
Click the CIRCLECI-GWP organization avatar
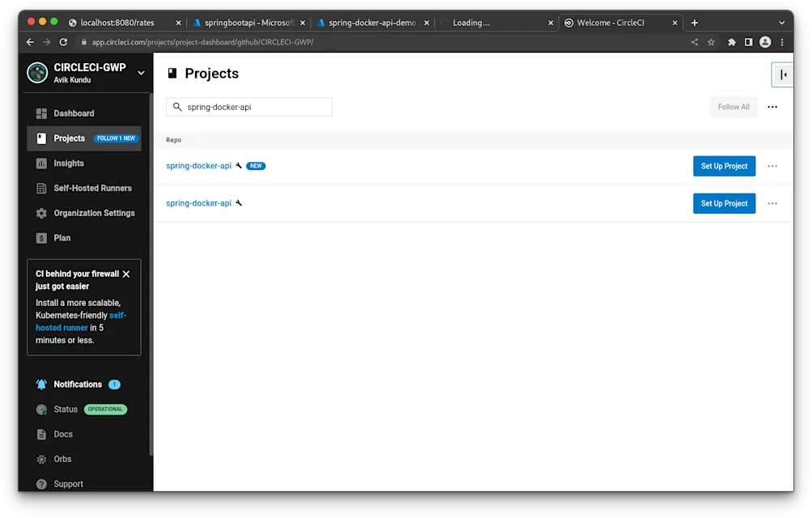tap(37, 73)
